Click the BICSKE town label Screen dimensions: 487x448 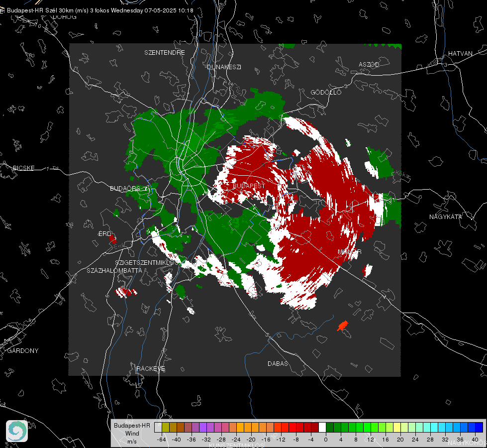tap(23, 168)
